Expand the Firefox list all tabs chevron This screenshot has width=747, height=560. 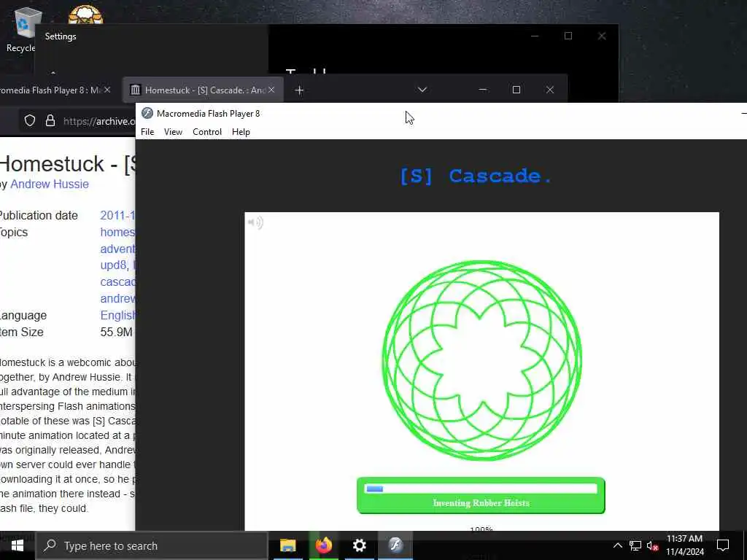422,90
